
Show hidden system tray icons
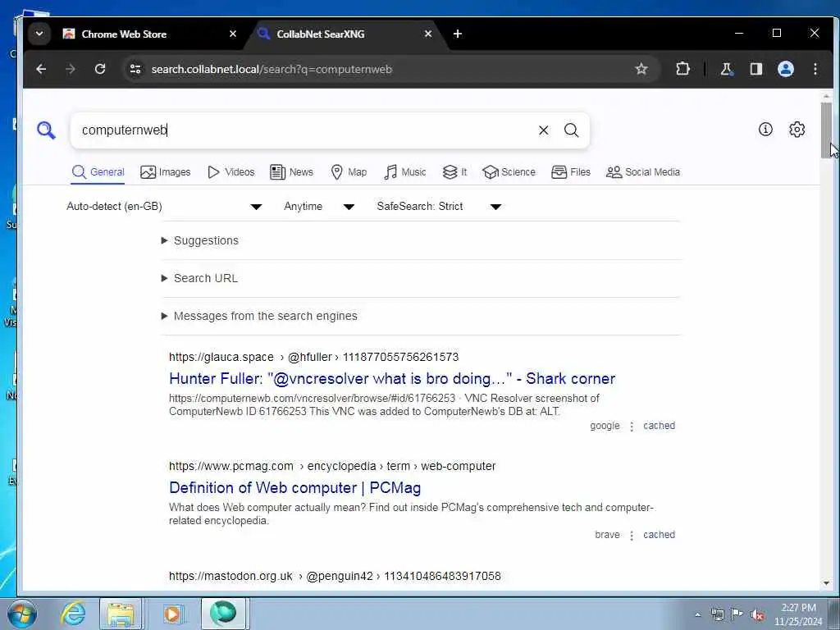697,614
